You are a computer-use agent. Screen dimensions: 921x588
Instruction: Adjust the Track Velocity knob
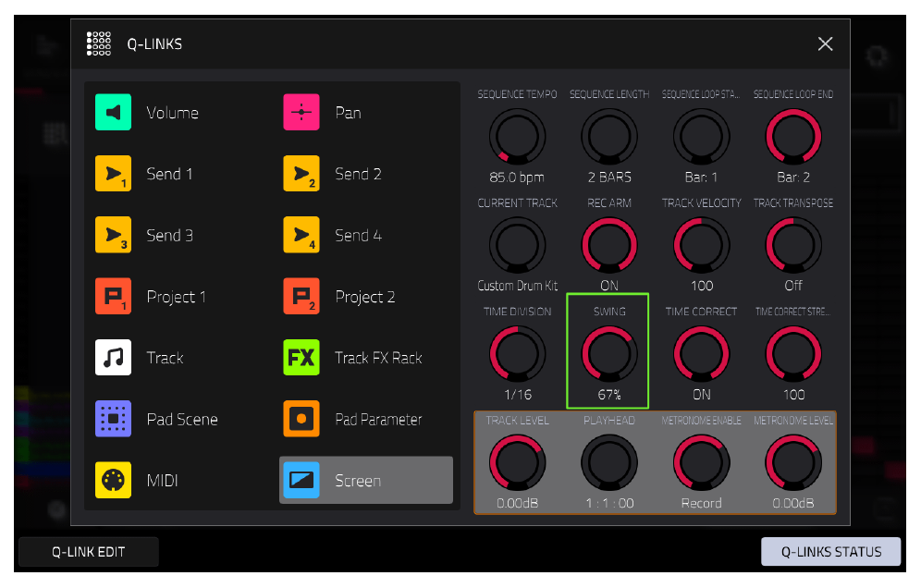(x=701, y=246)
